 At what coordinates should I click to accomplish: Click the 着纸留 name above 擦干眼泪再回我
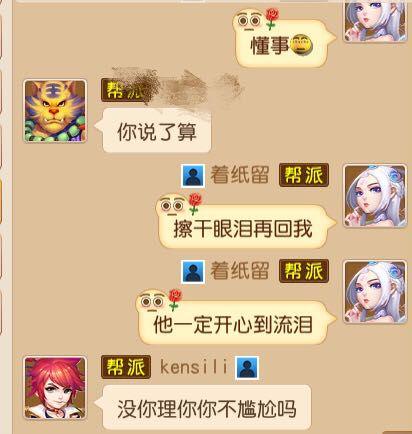[240, 175]
